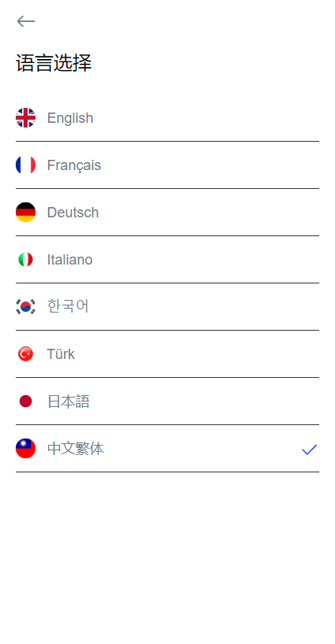
Task: Click the Taiwan flag icon
Action: [x=25, y=449]
